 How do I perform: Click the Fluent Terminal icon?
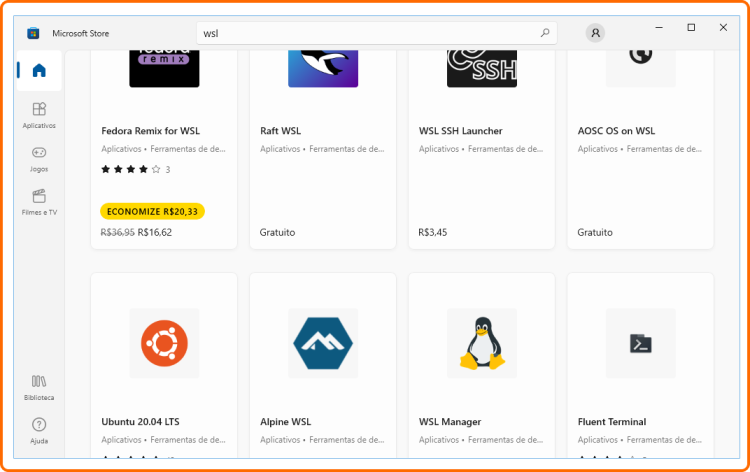click(x=640, y=343)
